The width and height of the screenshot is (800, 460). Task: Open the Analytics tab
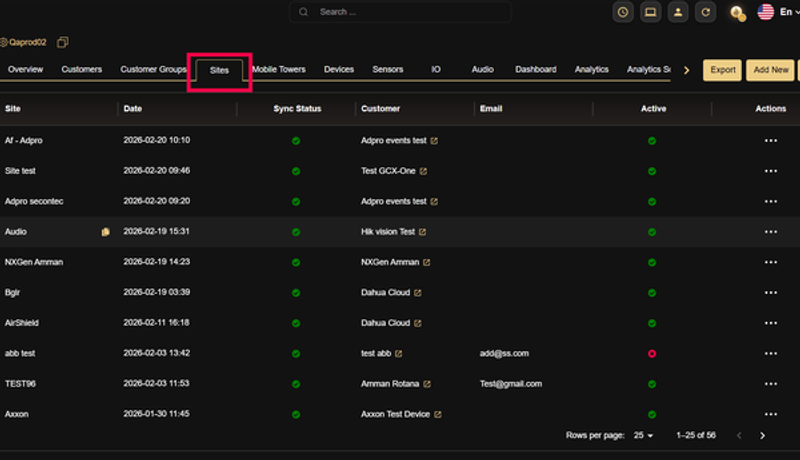coord(592,69)
